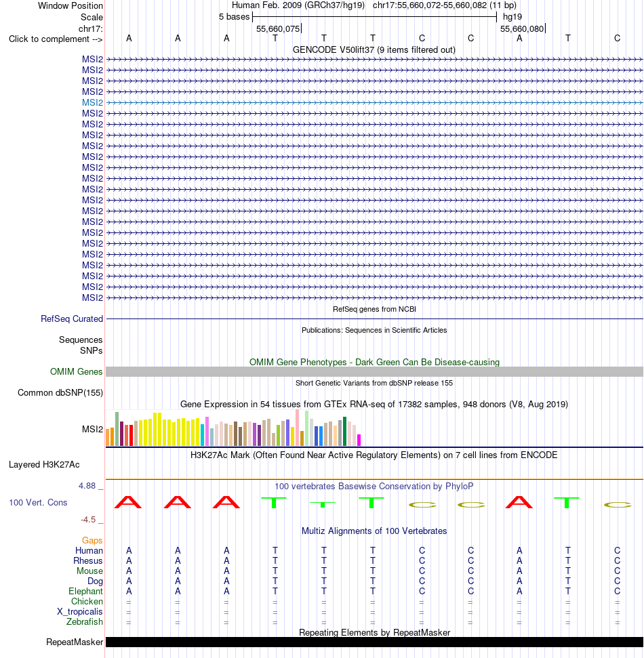Screen dimensions: 644x658
Task: Click the H3K27Ac Mark ENCODE track title
Action: [x=374, y=455]
